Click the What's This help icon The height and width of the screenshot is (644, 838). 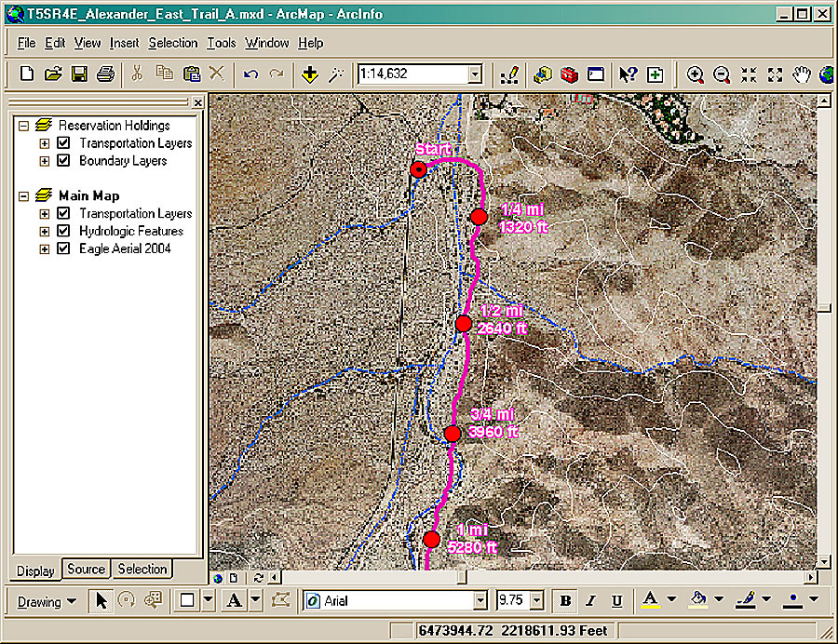click(628, 74)
